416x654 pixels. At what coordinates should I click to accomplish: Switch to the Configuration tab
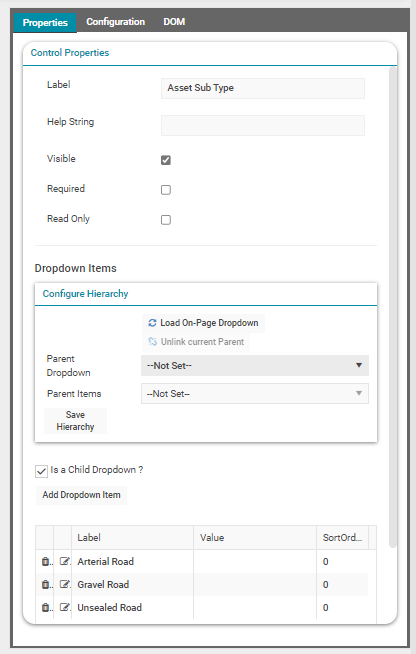pos(116,22)
